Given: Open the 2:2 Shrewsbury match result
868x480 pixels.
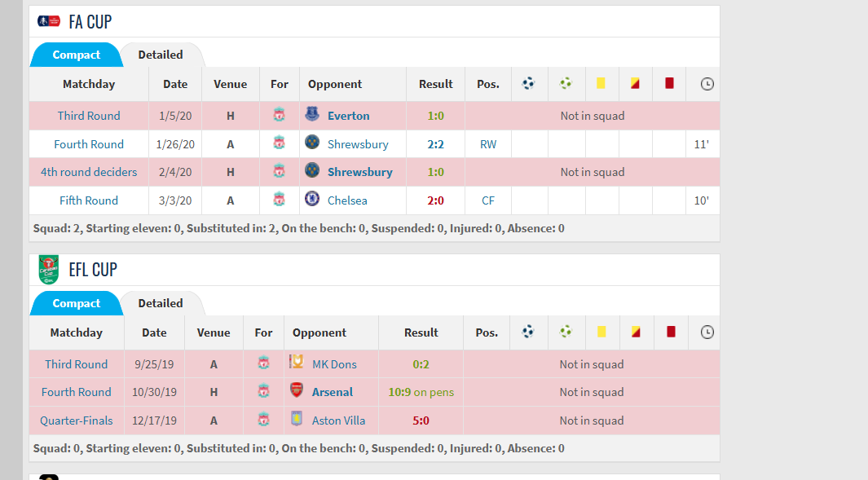Looking at the screenshot, I should (x=436, y=144).
